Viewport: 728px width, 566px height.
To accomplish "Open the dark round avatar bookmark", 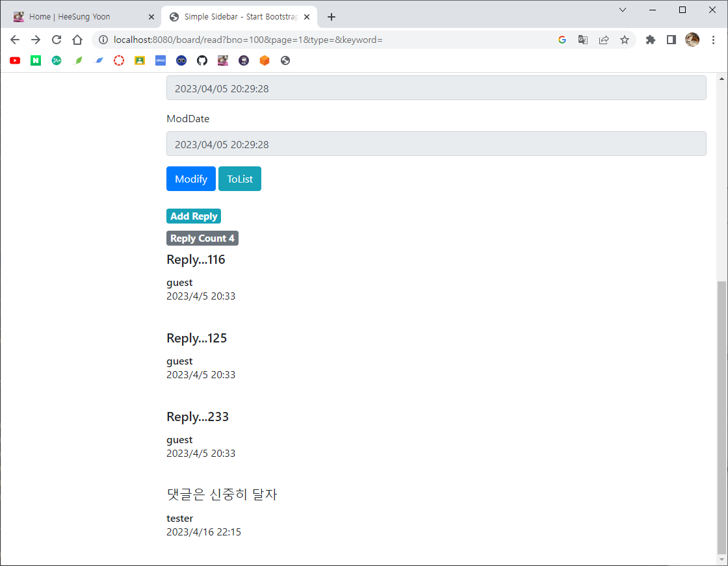I will [244, 60].
